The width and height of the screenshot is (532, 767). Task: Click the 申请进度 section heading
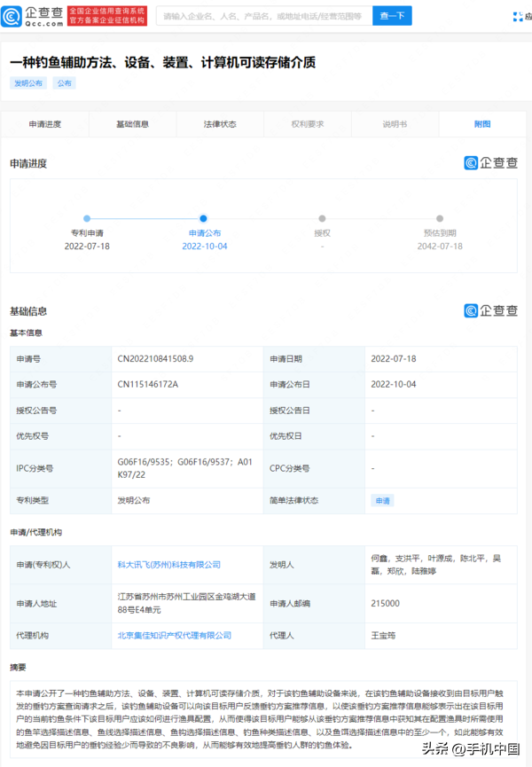click(x=28, y=164)
